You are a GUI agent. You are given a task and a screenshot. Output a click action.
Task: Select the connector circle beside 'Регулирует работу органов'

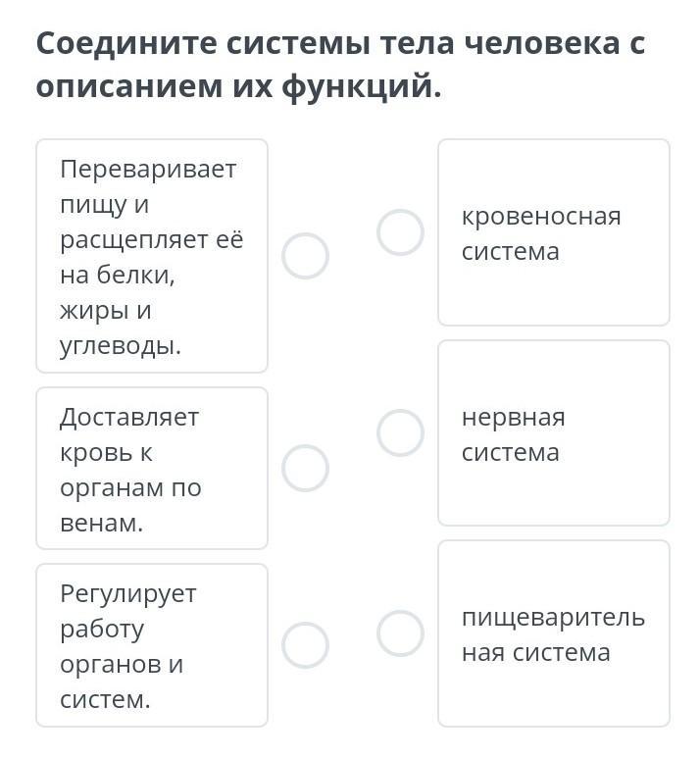[x=305, y=645]
